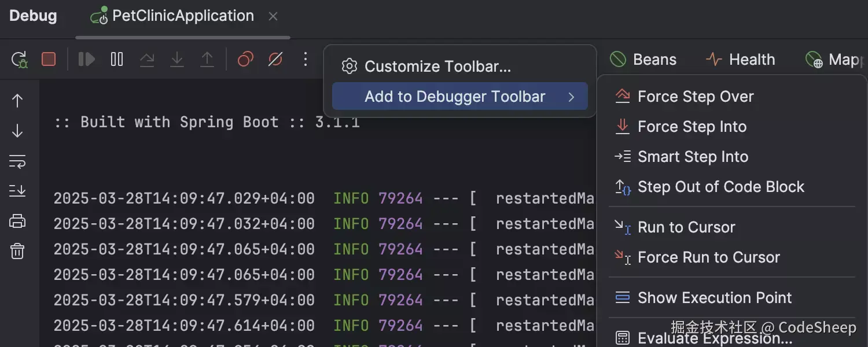Click the down arrow in the console sidebar
The width and height of the screenshot is (868, 347).
point(17,131)
